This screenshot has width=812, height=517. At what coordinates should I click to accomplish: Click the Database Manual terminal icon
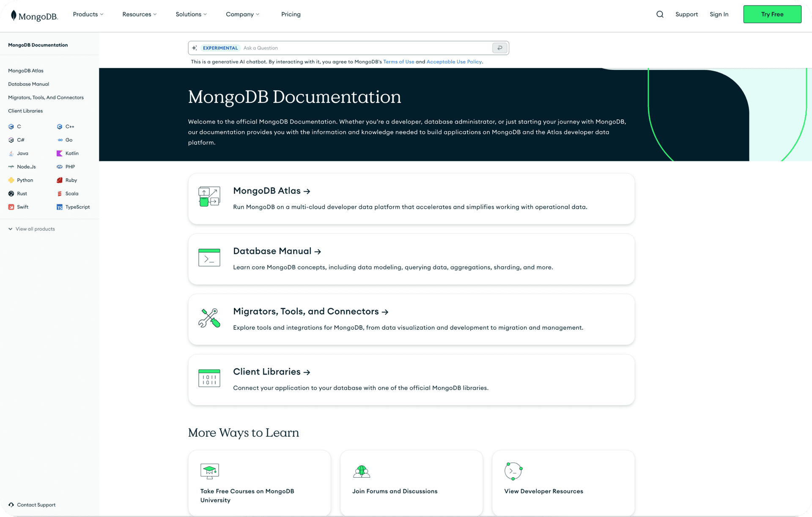point(209,257)
